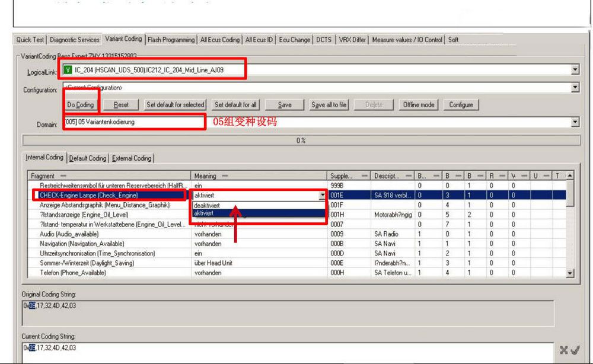Screen dimensions: 593x364
Task: Click Save all to file button
Action: pyautogui.click(x=329, y=105)
